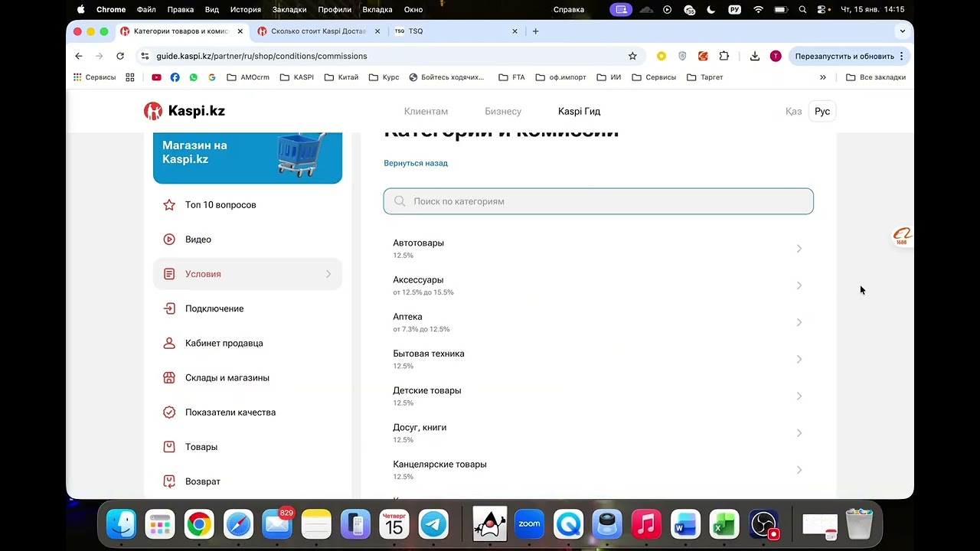Viewport: 980px width, 551px height.
Task: Click the store icon beside Склады и магазины
Action: pos(169,377)
